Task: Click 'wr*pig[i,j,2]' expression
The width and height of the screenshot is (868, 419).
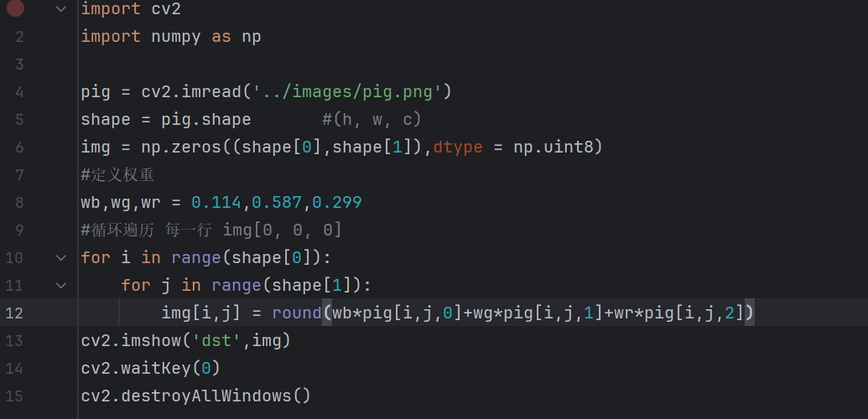Action: pos(678,313)
